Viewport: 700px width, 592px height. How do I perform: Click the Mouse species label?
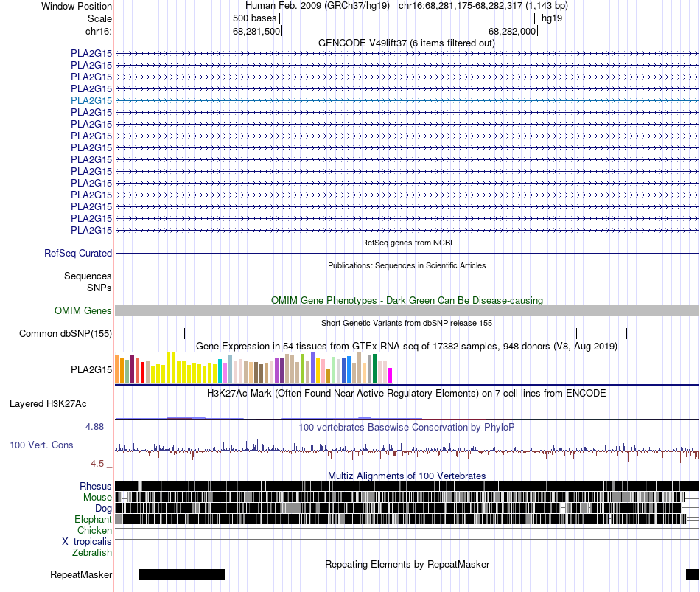(x=97, y=498)
